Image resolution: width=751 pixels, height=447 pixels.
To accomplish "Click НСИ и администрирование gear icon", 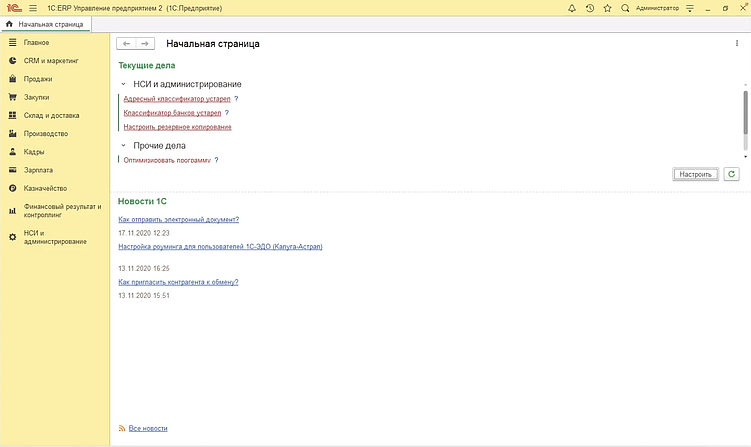I will pos(13,237).
